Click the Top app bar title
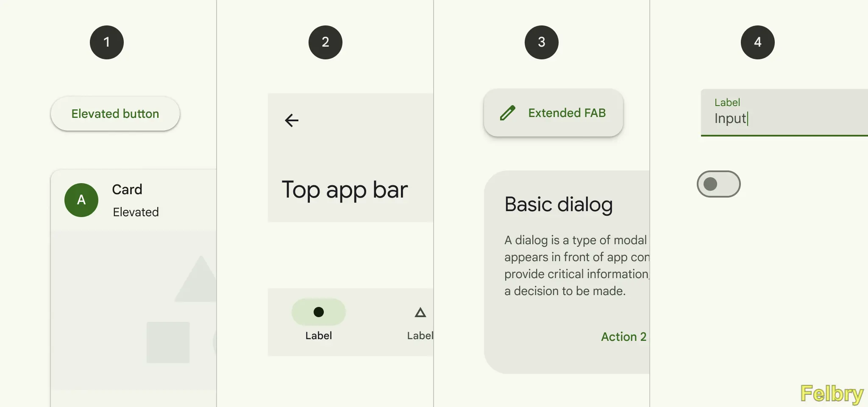This screenshot has height=407, width=868. coord(345,190)
